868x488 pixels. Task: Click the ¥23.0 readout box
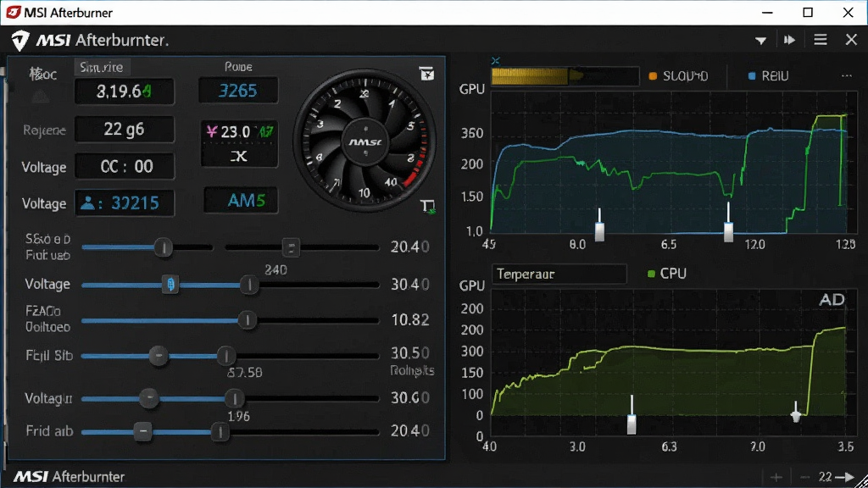(x=239, y=144)
